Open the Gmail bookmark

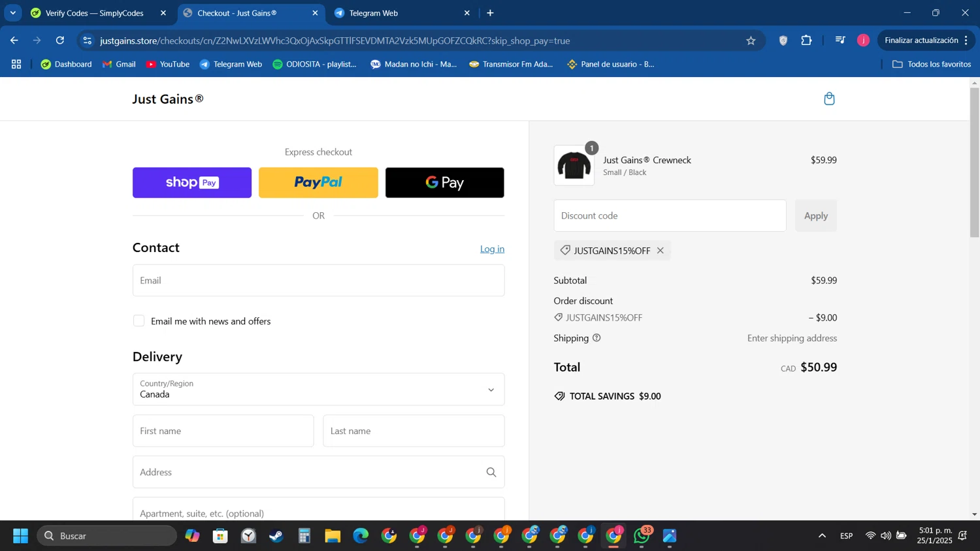tap(119, 64)
